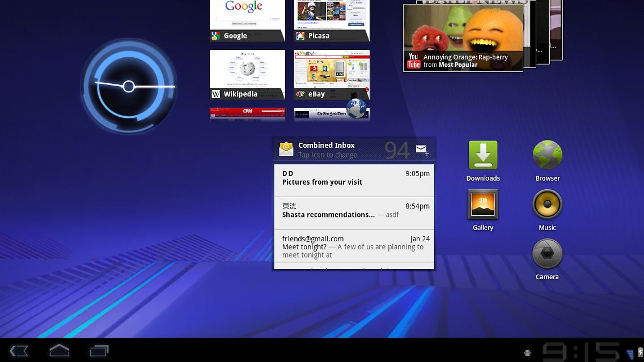
Task: Open the New York Times bookmark thumbnail
Action: pos(332,114)
